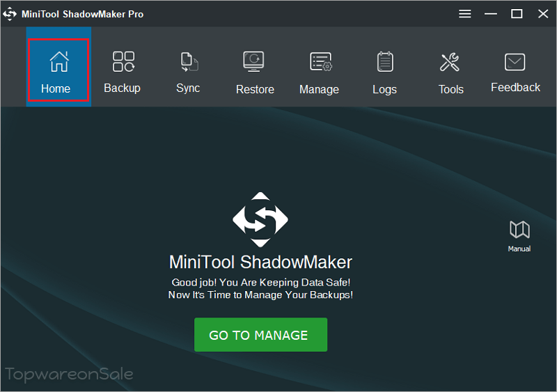Click the large ShadowMaker center logo
The height and width of the screenshot is (392, 557).
(260, 219)
